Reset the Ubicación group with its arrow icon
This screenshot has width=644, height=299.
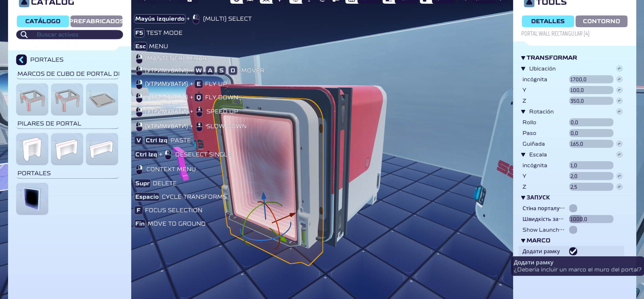click(x=620, y=69)
